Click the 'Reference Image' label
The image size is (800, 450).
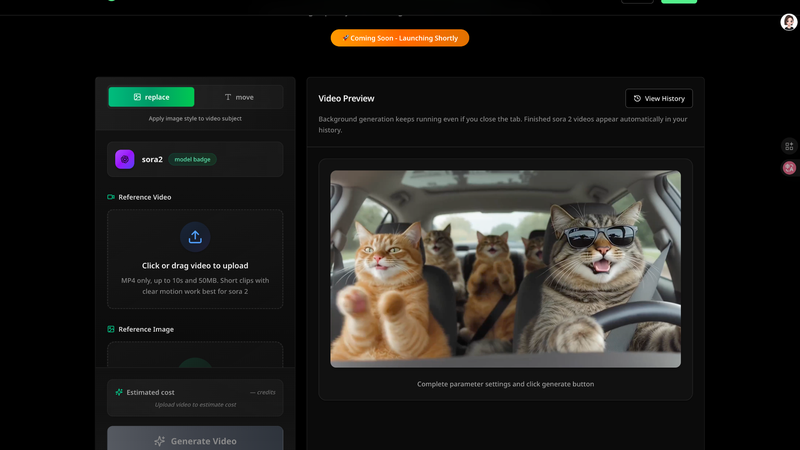click(x=146, y=329)
